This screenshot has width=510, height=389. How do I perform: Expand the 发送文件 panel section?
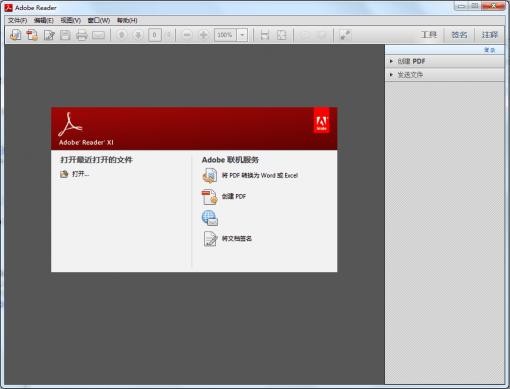pyautogui.click(x=445, y=75)
